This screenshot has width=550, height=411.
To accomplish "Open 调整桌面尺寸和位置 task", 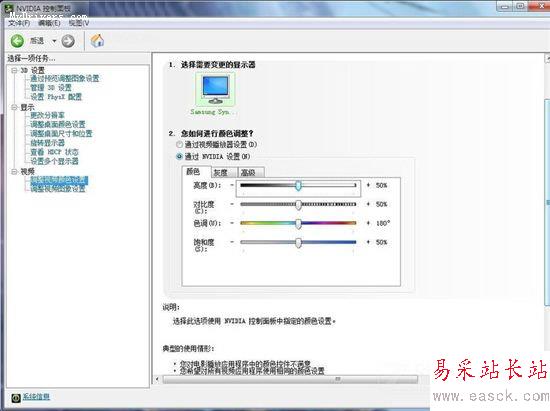I will click(61, 133).
